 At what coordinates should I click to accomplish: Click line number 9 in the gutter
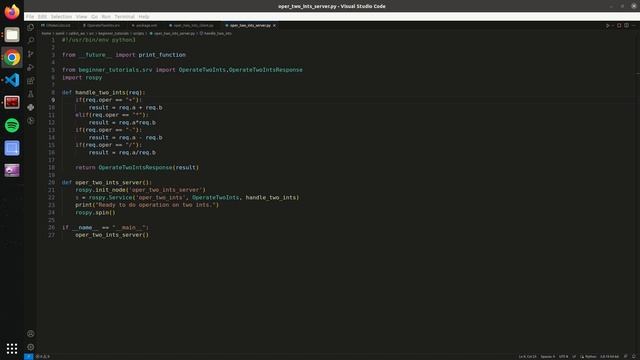coord(53,100)
